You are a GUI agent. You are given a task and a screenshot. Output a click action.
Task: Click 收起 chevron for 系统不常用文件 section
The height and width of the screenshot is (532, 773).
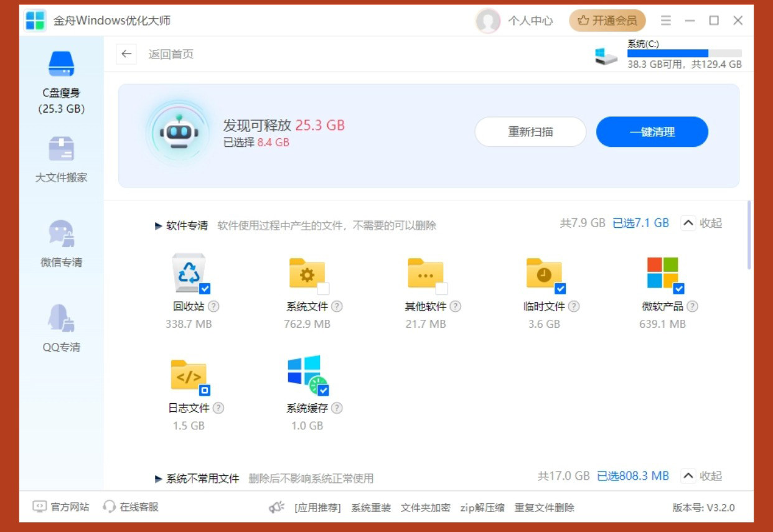pyautogui.click(x=688, y=476)
